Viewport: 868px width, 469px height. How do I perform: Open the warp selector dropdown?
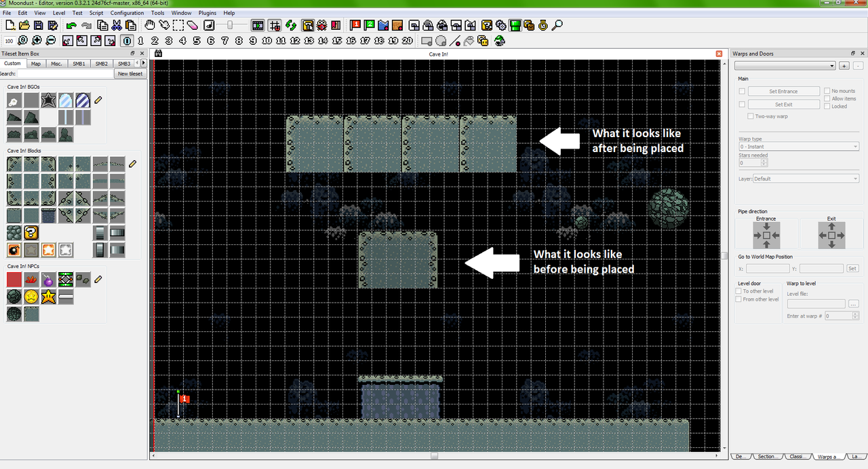tap(785, 66)
